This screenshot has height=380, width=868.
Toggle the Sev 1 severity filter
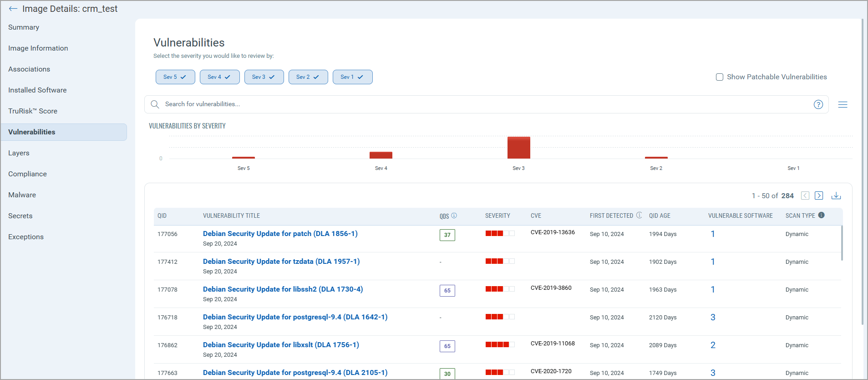352,77
